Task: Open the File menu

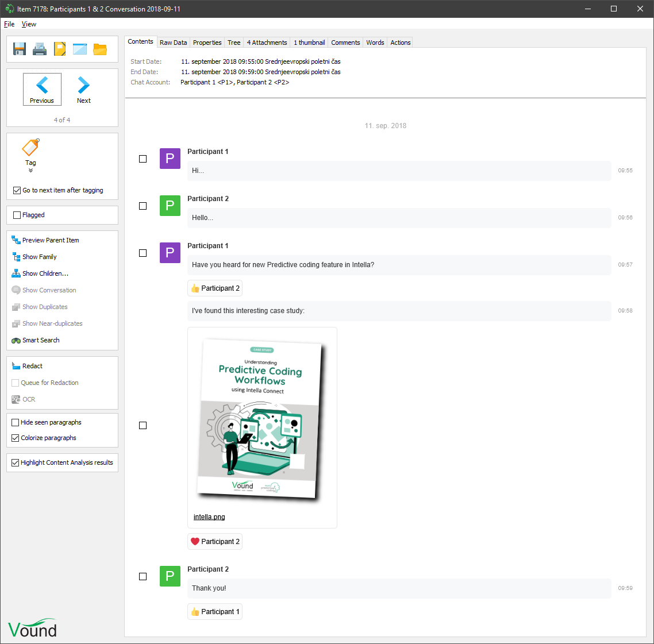Action: (9, 24)
